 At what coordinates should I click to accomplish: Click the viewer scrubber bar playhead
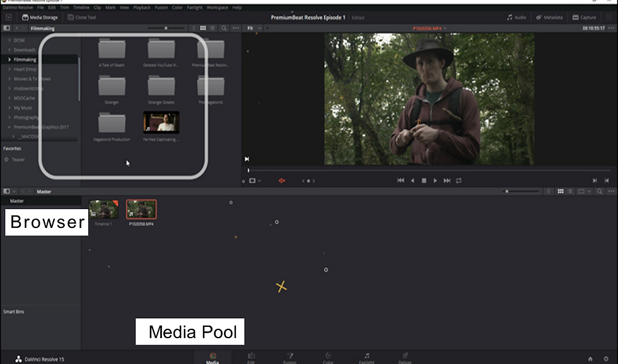248,171
